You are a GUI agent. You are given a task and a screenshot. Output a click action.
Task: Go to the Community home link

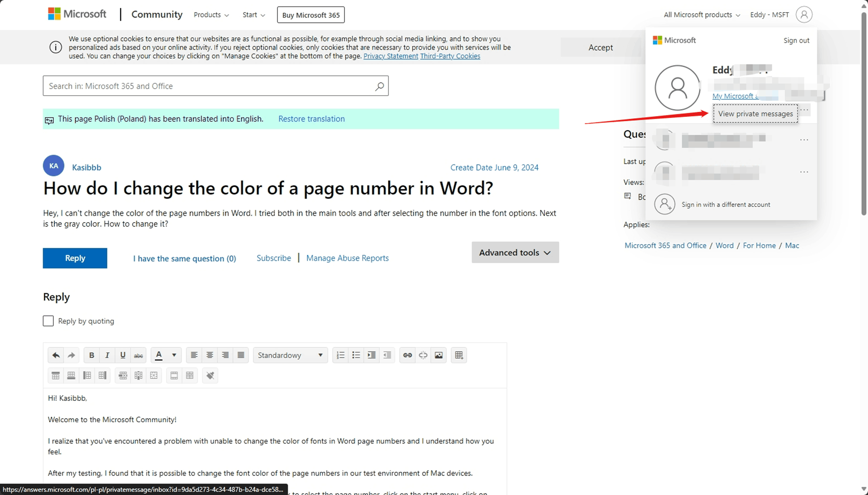point(157,14)
